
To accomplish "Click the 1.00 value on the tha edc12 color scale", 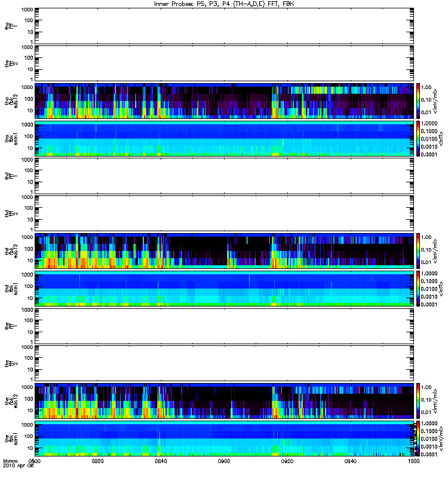I will pyautogui.click(x=426, y=87).
